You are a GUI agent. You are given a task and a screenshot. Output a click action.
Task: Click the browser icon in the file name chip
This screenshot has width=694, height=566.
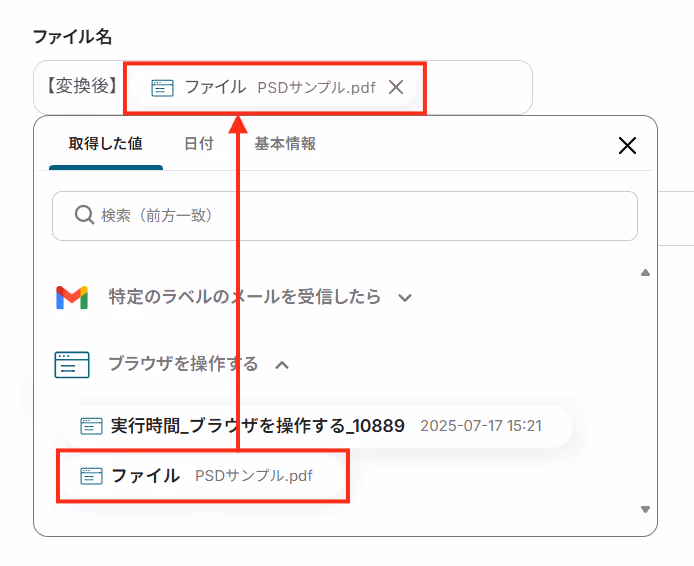[162, 88]
